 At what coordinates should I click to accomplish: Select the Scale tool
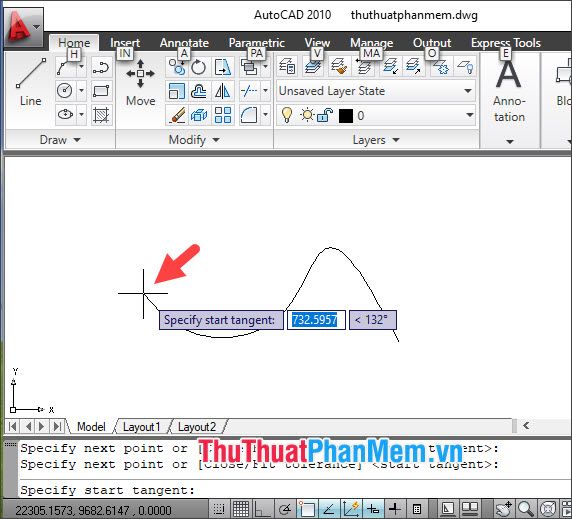tap(177, 91)
